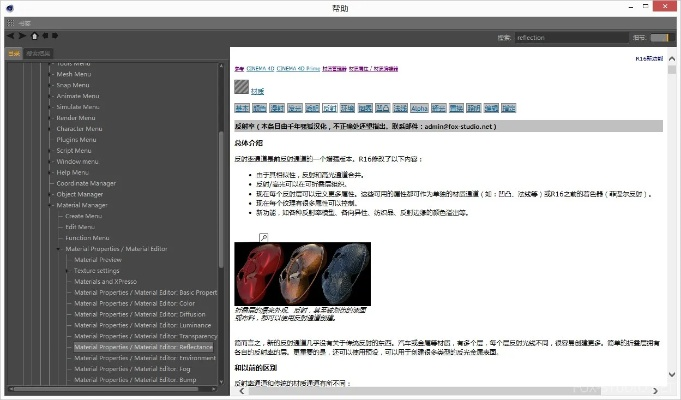Click the back navigation arrow
Screen dimensions: 681x400
point(10,35)
